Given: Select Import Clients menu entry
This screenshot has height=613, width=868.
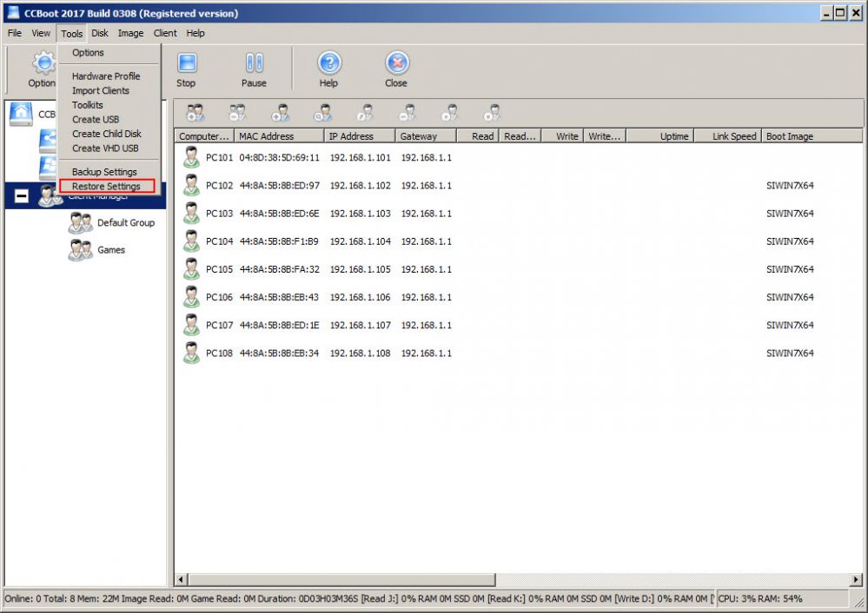Looking at the screenshot, I should coord(101,90).
